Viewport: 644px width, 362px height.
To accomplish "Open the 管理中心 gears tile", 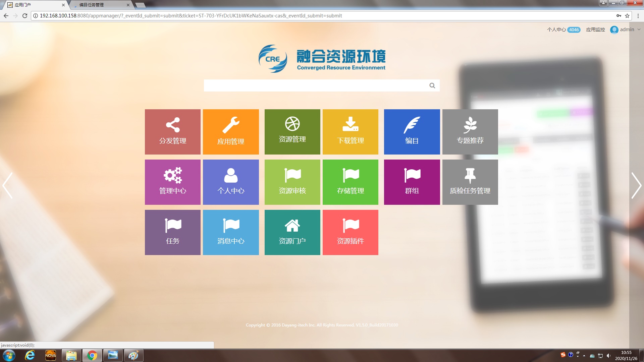I will [172, 182].
